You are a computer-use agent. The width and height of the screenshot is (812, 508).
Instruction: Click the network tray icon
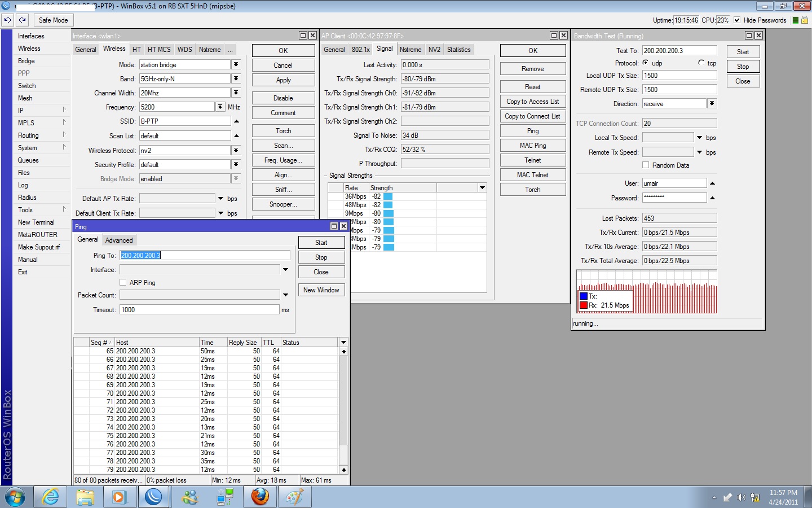pyautogui.click(x=756, y=497)
